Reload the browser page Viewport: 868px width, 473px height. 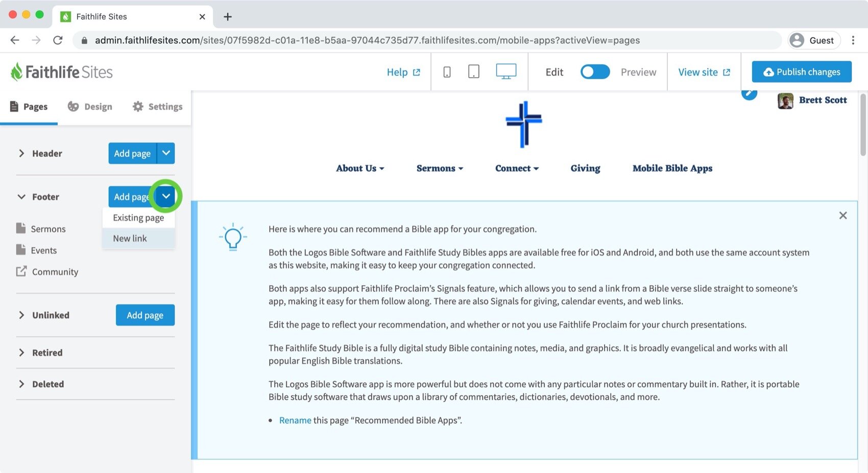(58, 40)
